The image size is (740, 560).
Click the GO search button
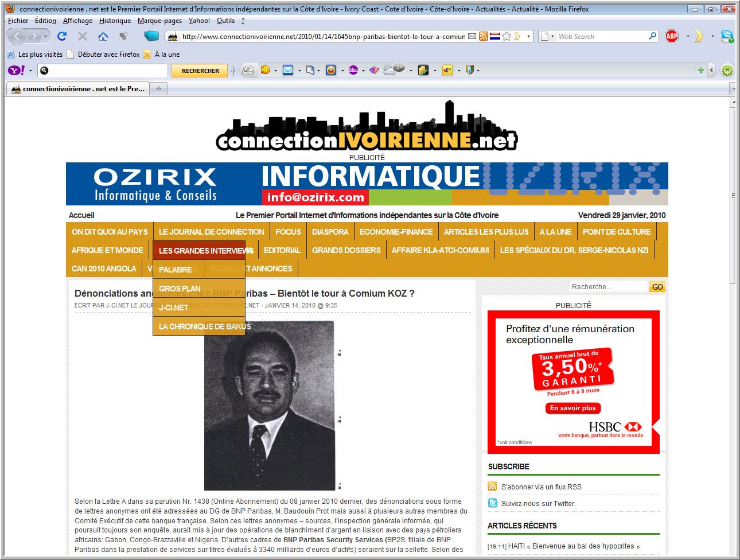click(x=657, y=287)
